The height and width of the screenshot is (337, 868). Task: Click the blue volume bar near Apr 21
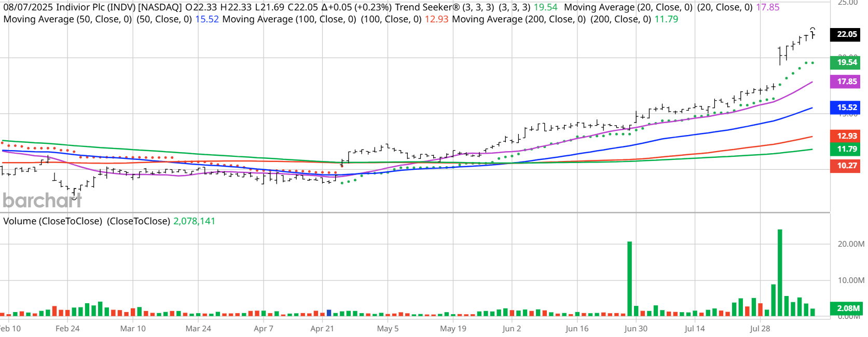click(329, 313)
